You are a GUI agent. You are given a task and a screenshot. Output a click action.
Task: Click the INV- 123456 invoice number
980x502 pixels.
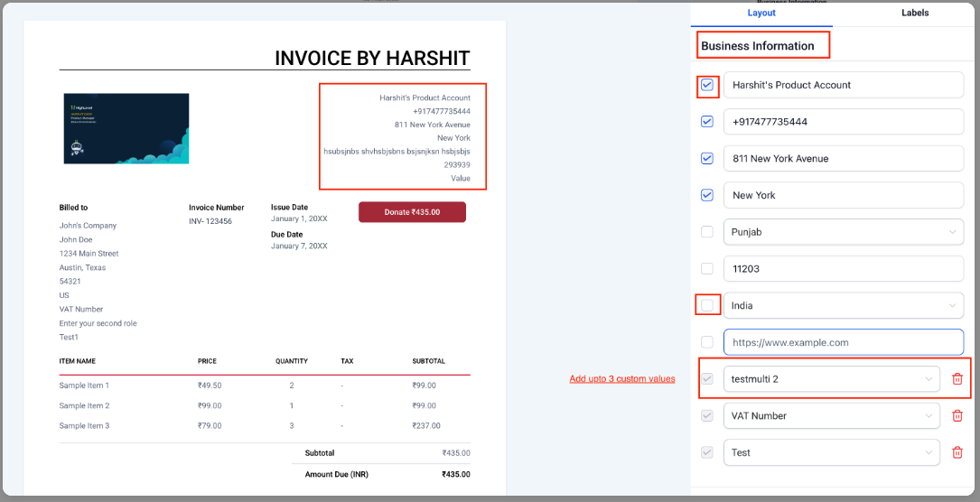click(x=210, y=221)
